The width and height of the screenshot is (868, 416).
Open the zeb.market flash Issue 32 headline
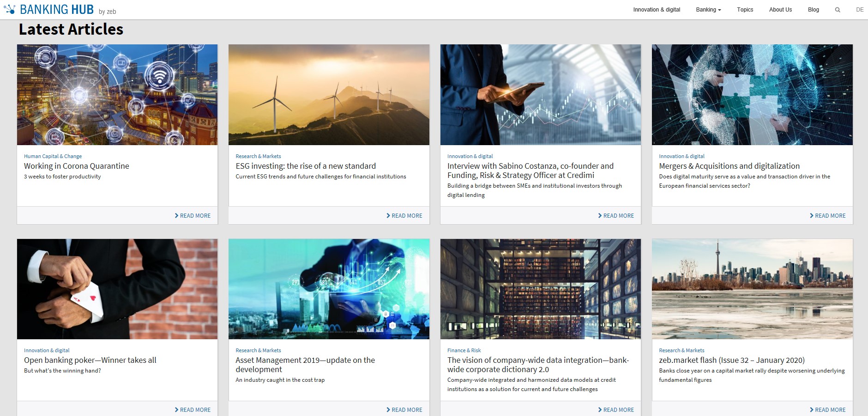point(731,360)
